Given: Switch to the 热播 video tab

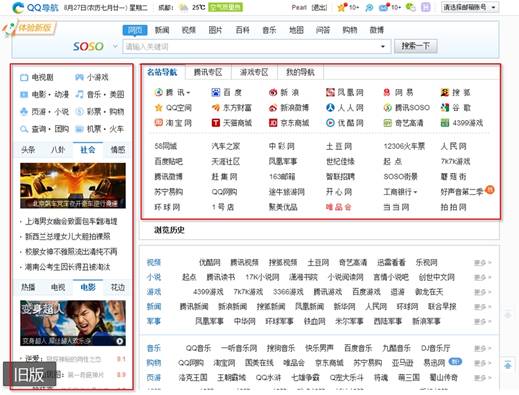Looking at the screenshot, I should [x=28, y=287].
